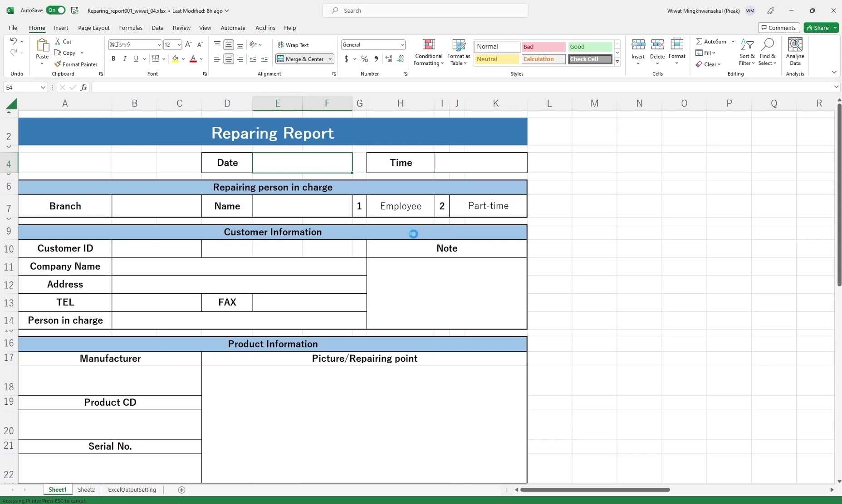Apply the Good cell style swatch
842x504 pixels.
(590, 47)
